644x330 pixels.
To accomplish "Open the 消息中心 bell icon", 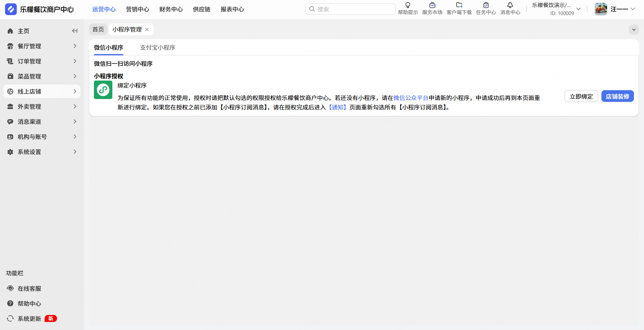I will pyautogui.click(x=510, y=5).
